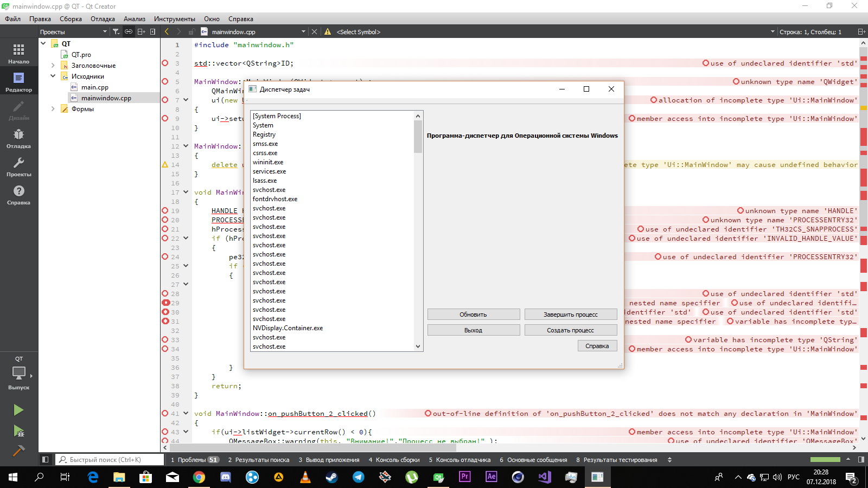Image resolution: width=868 pixels, height=488 pixels.
Task: Select fontdrvhost.exe in process list
Action: coord(275,199)
